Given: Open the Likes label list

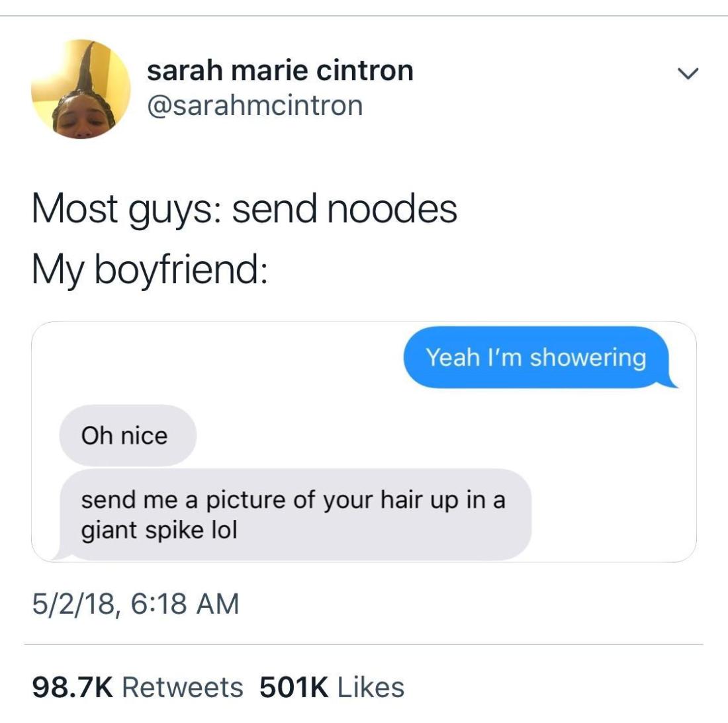Looking at the screenshot, I should coord(371,687).
